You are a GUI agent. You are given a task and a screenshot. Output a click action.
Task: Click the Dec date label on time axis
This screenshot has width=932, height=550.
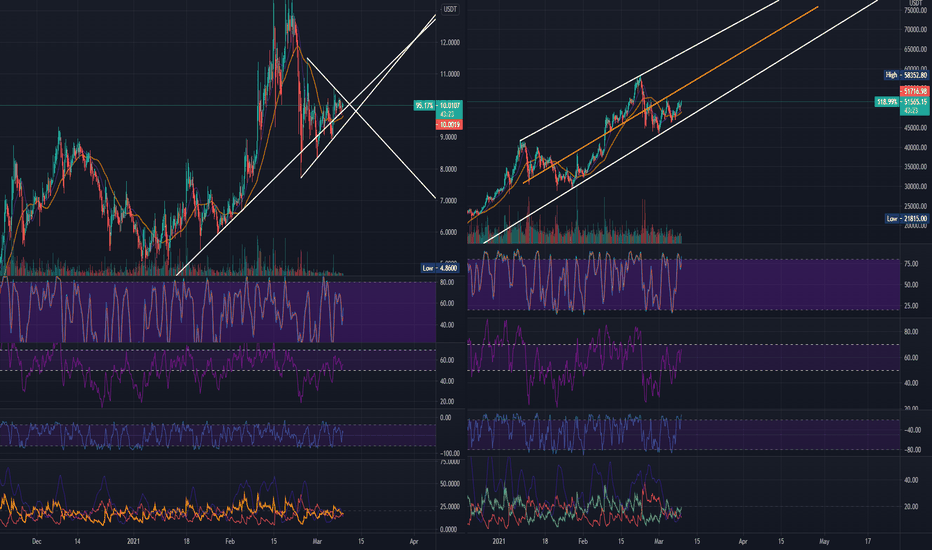36,542
